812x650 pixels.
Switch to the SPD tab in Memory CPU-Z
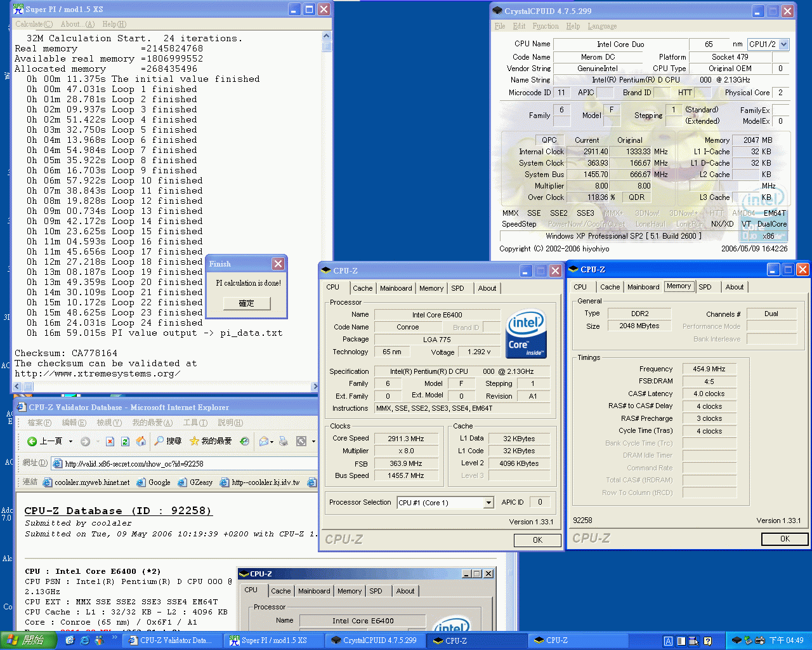tap(705, 287)
